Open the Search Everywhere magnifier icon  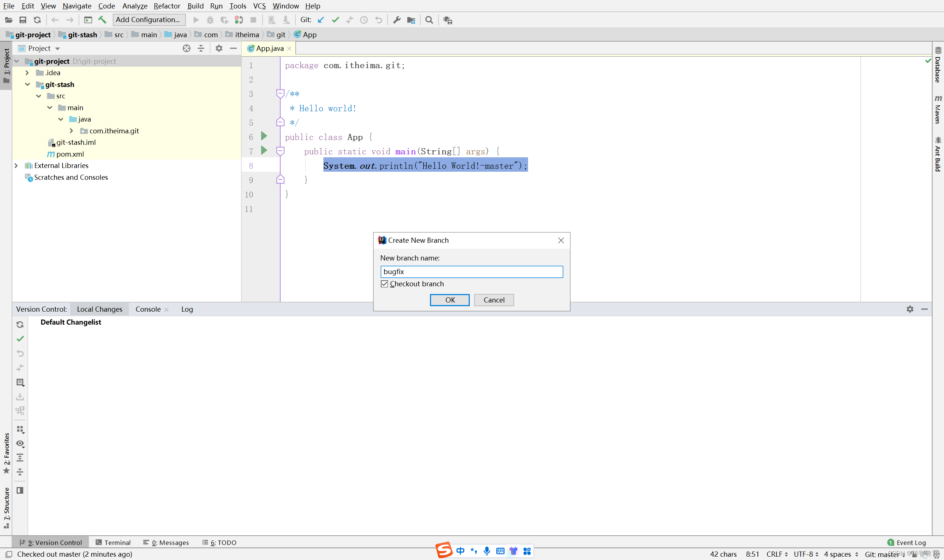pyautogui.click(x=429, y=20)
